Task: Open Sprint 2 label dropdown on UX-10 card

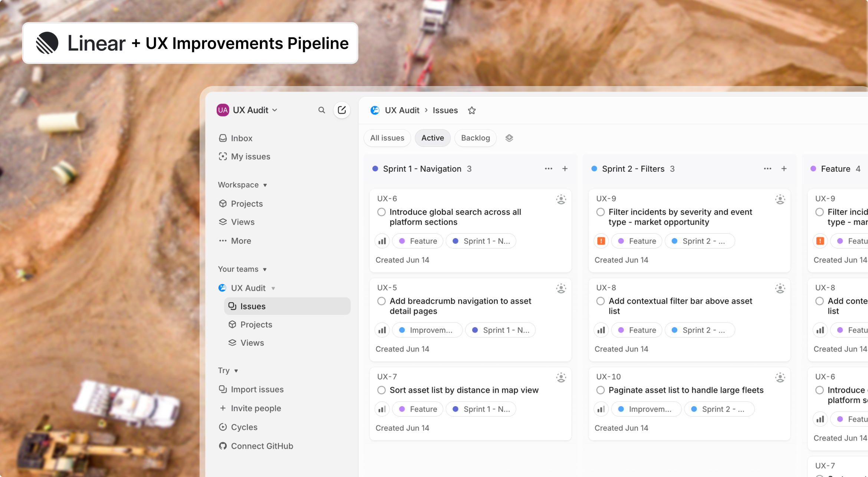Action: pyautogui.click(x=719, y=409)
